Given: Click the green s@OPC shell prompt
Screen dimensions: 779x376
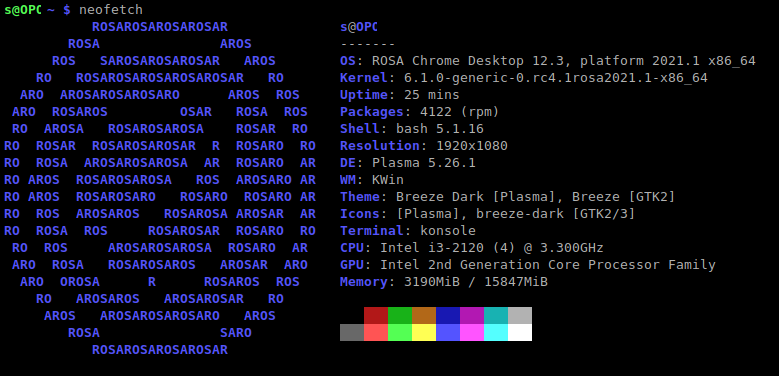Looking at the screenshot, I should tap(22, 9).
